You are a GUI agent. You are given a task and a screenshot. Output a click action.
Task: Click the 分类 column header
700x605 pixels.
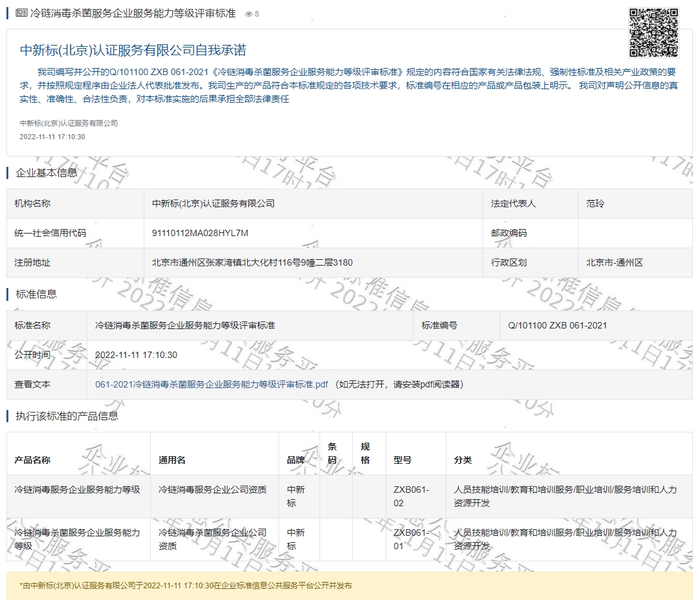[463, 460]
